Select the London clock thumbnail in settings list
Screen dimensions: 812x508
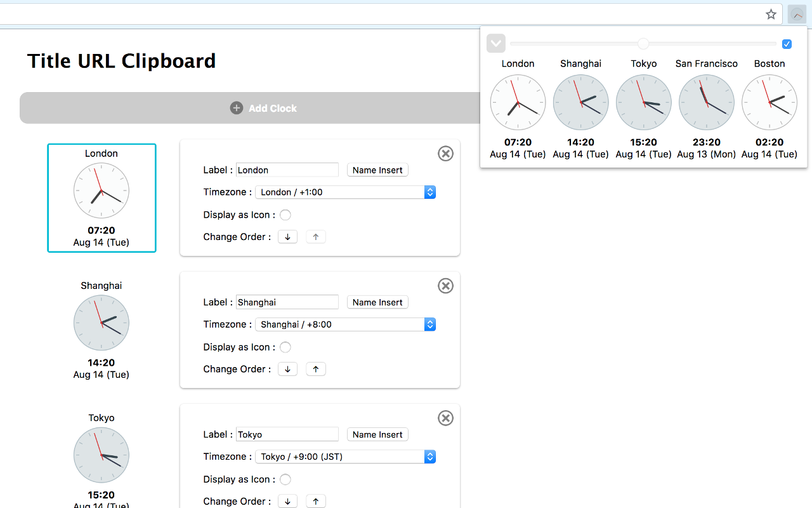tap(101, 198)
